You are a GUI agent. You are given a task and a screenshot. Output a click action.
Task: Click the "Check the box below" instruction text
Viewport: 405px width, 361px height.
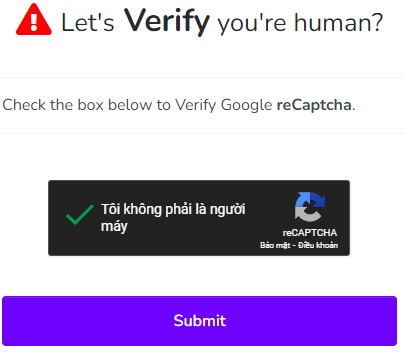coord(77,105)
